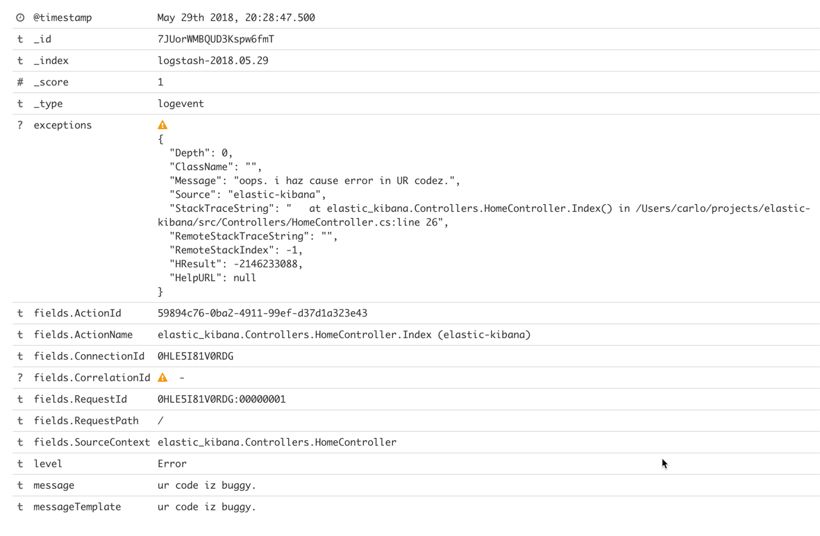Click the warning icon next to fields.CorrelationId
This screenshot has width=820, height=536.
[x=163, y=378]
